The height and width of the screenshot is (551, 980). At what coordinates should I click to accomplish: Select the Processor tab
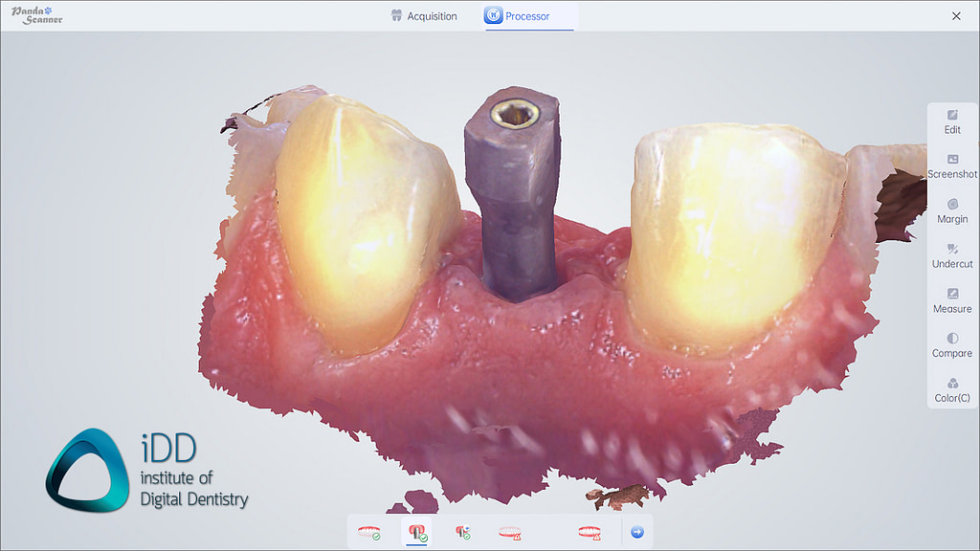click(x=527, y=16)
